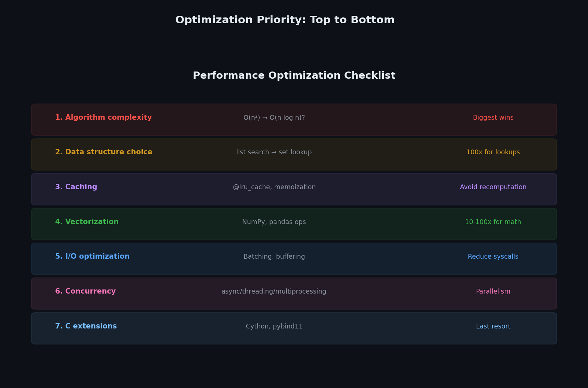Click '@lru_cache, memoization' text
Image resolution: width=588 pixels, height=388 pixels.
[x=274, y=187]
